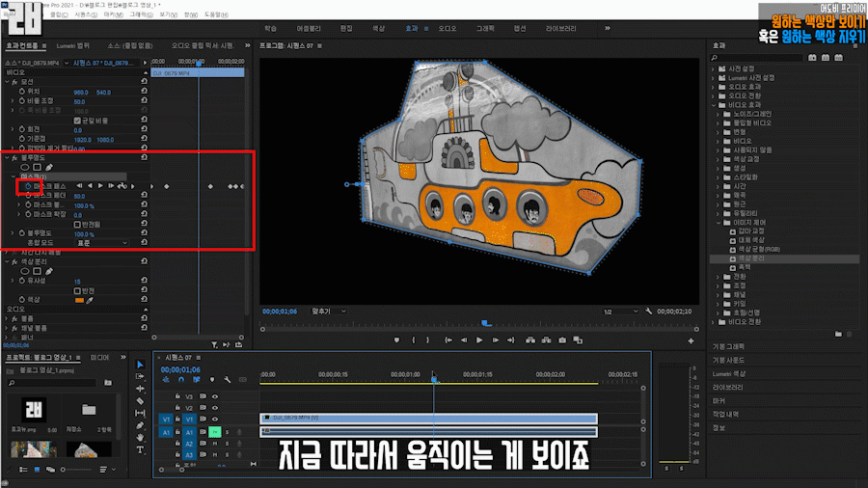The width and height of the screenshot is (868, 488).
Task: Create ellipse mask under 불투명도 effect
Action: tap(25, 167)
